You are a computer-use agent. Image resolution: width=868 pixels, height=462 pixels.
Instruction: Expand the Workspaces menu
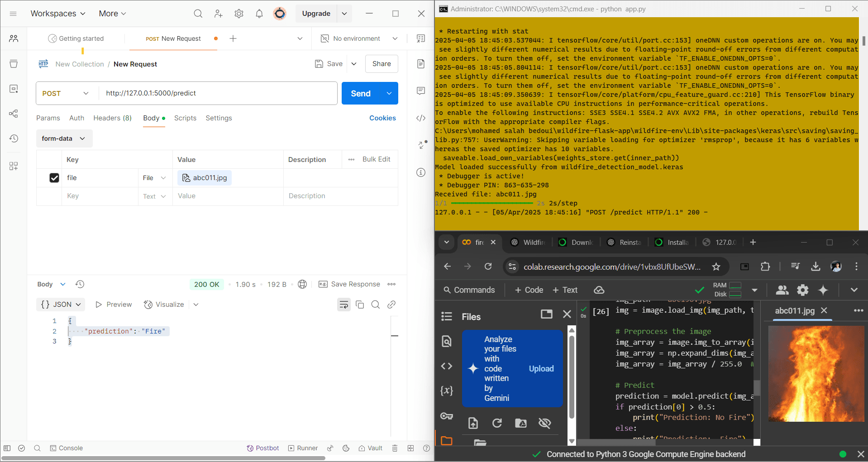click(58, 14)
